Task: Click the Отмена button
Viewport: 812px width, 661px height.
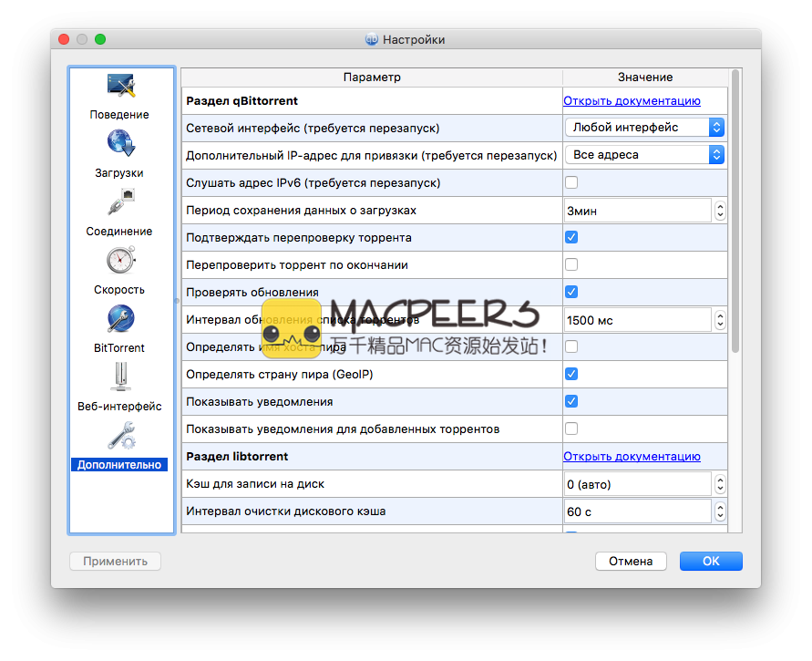Action: pyautogui.click(x=631, y=561)
